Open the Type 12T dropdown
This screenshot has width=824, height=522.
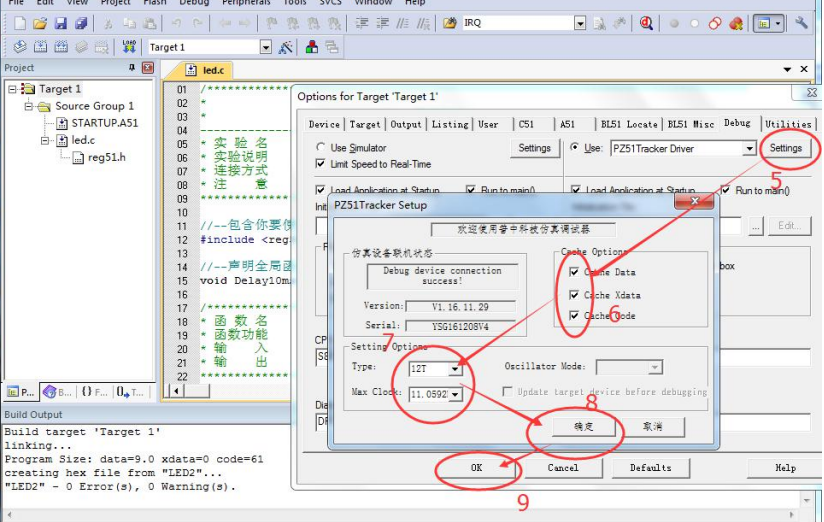(x=455, y=369)
